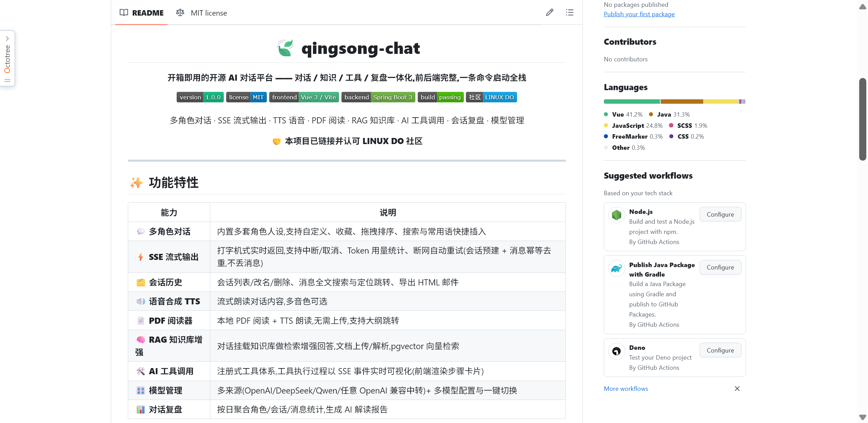Click the scales icon beside MIT license

tap(180, 13)
